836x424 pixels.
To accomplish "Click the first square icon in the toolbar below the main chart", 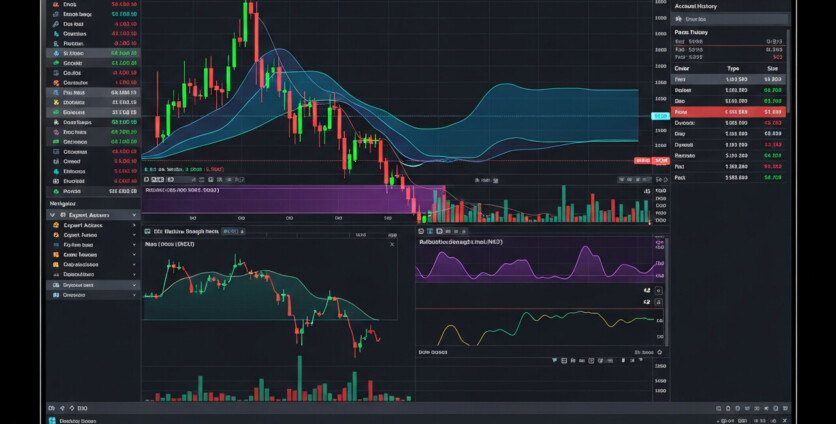I will (x=147, y=180).
